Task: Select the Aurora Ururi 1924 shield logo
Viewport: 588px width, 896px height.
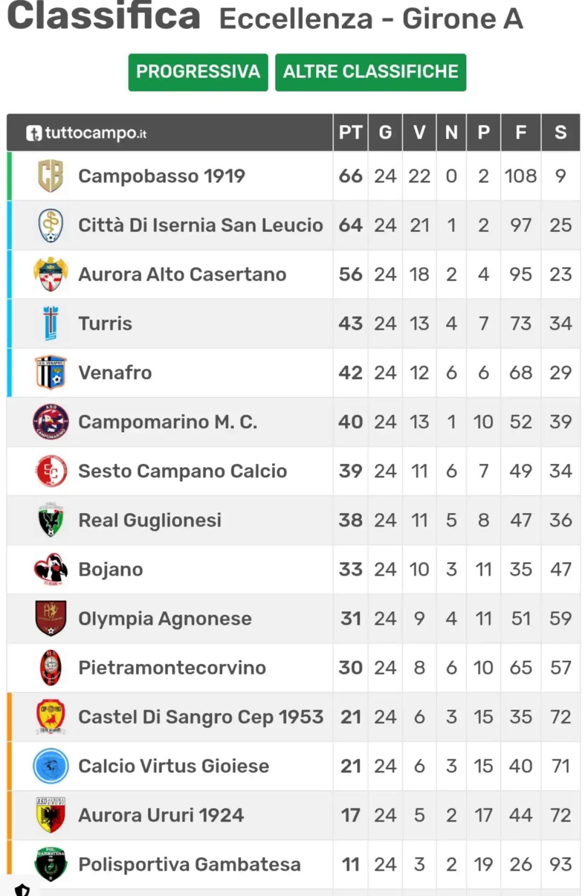Action: tap(51, 815)
